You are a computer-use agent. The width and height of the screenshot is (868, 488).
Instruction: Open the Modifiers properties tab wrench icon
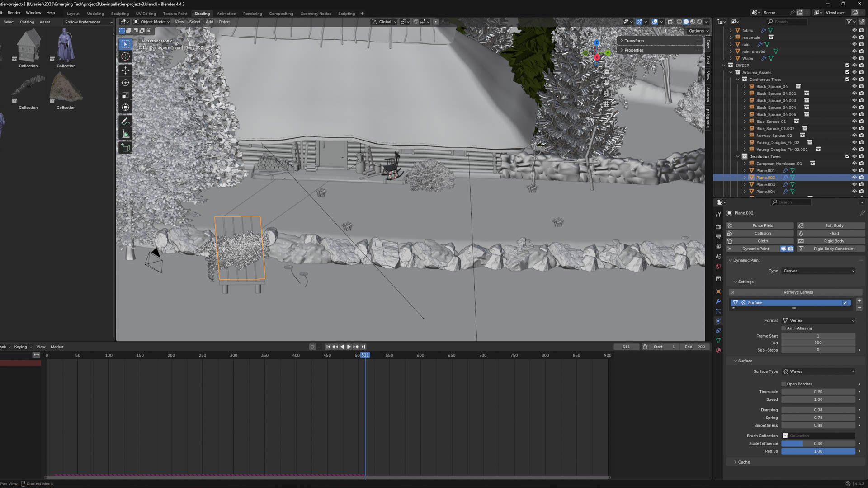coord(718,301)
